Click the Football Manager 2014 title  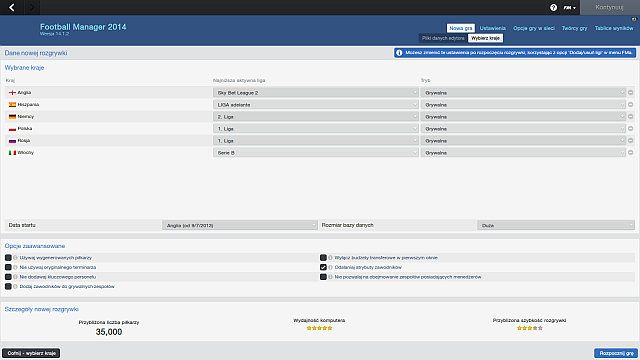pos(83,27)
